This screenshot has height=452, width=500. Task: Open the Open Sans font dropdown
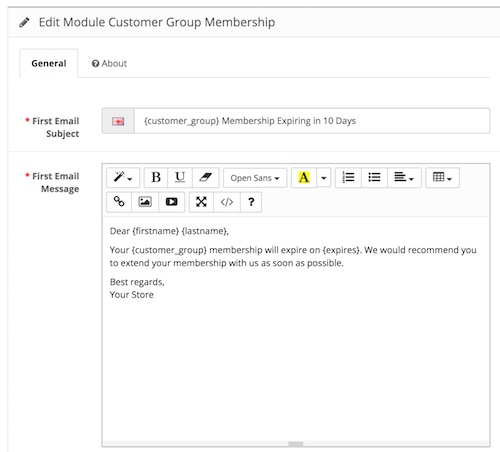255,178
